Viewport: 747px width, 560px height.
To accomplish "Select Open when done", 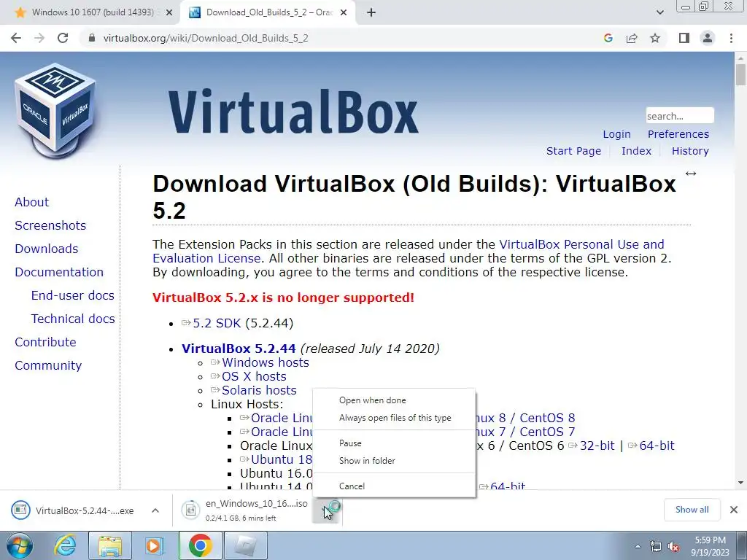I will tap(373, 400).
